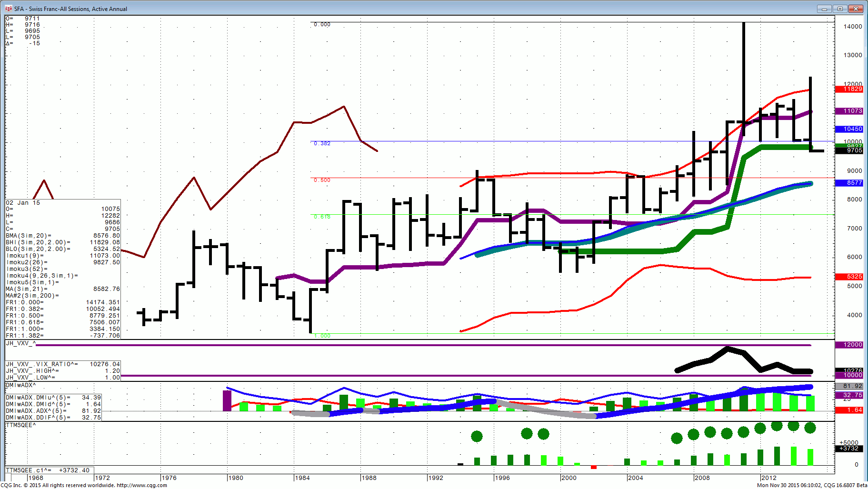868x489 pixels.
Task: Select the purple 11073 price tag
Action: (x=852, y=111)
